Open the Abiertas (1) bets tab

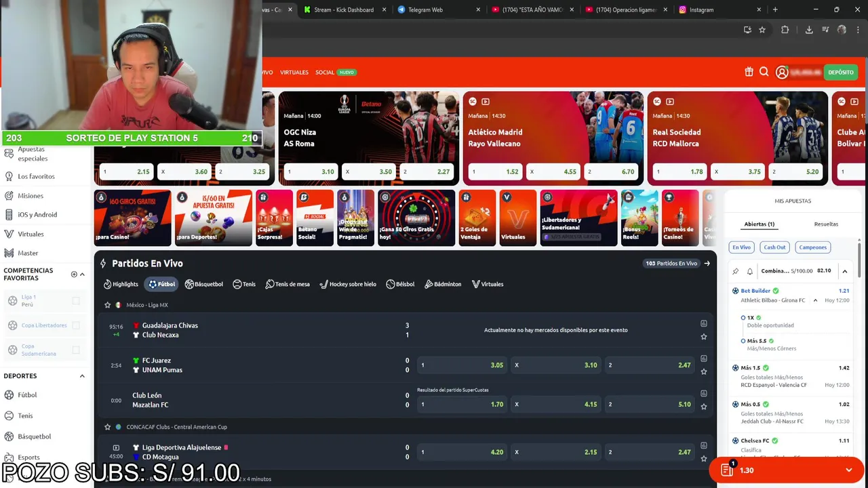[759, 224]
